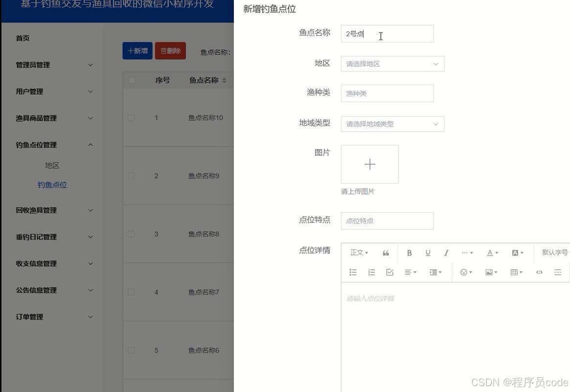This screenshot has height=392, width=570.
Task: Toggle underline formatting in the editor
Action: pos(428,253)
